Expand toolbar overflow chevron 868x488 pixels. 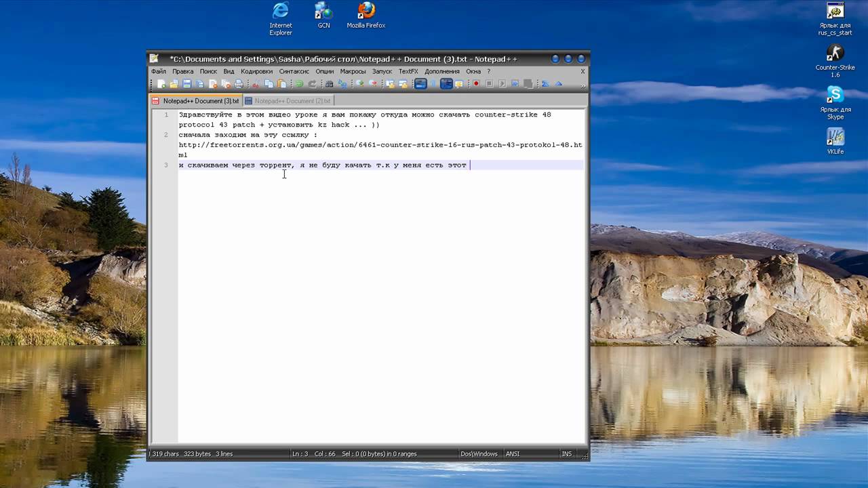583,86
